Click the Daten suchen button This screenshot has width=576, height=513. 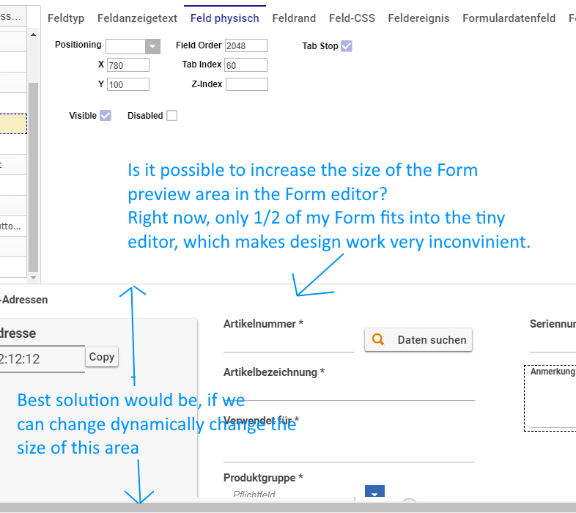[418, 340]
